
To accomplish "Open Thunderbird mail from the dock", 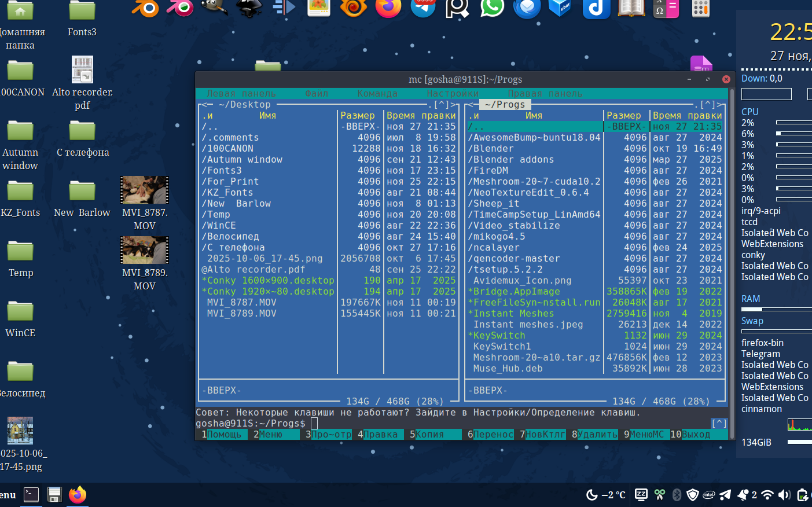I will point(527,8).
